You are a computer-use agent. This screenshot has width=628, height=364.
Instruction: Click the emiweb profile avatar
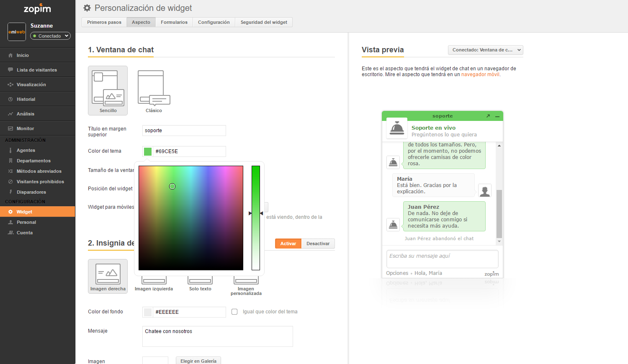coord(17,32)
